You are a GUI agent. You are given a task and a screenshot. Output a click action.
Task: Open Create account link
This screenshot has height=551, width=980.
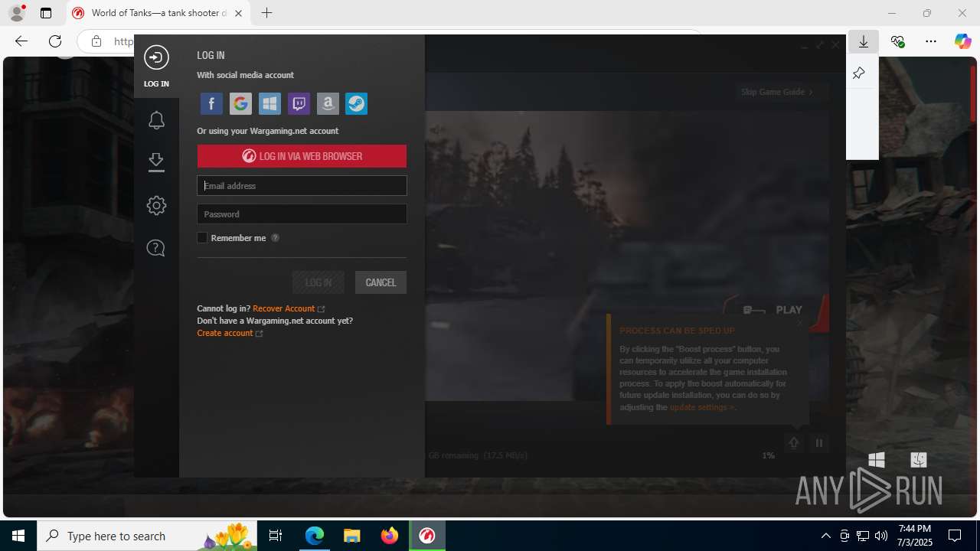click(225, 333)
